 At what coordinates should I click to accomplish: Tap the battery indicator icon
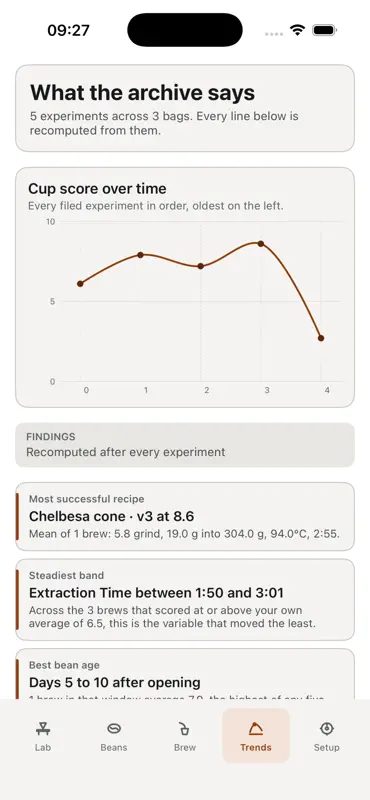click(324, 30)
